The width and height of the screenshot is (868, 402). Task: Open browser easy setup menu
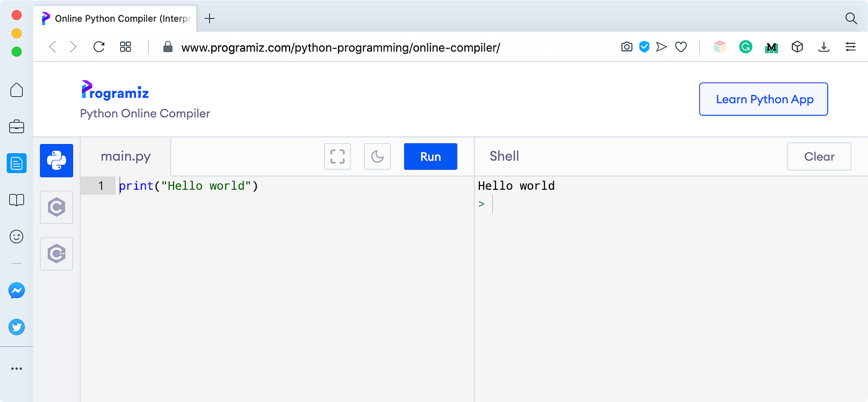[851, 47]
